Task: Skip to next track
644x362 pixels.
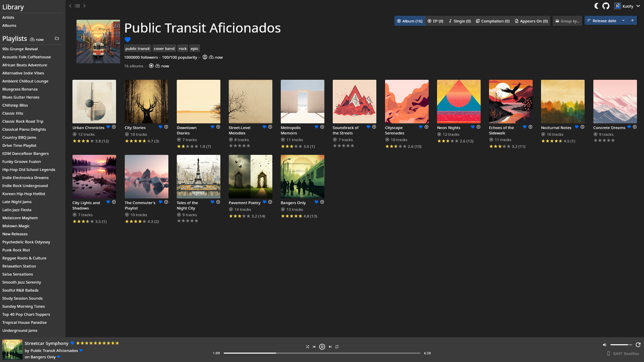Action: 330,347
